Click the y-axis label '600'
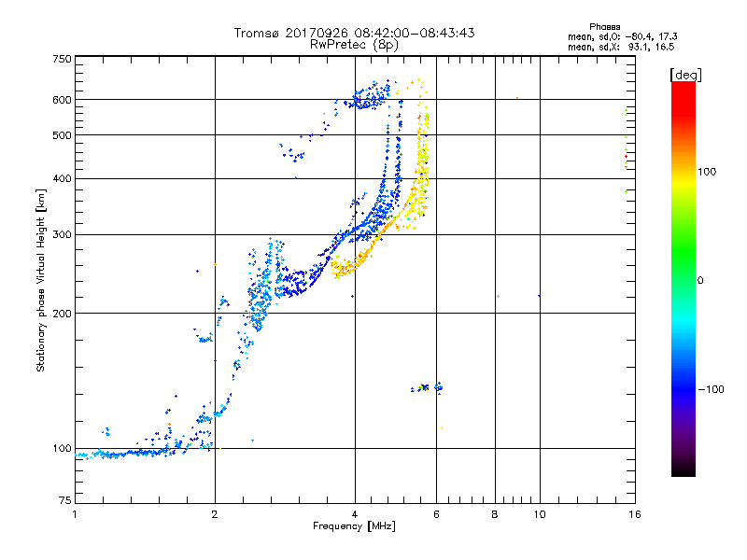Viewport: 747px width, 560px height. pyautogui.click(x=62, y=100)
